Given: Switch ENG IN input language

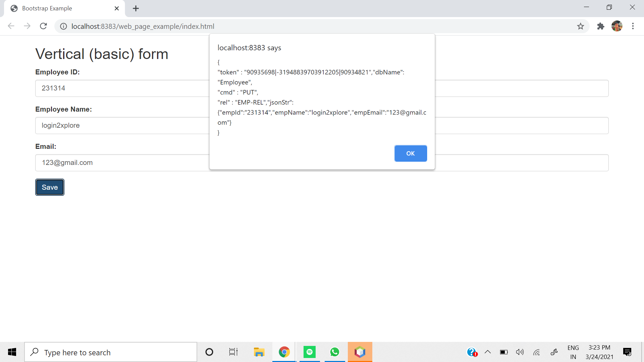Looking at the screenshot, I should [x=573, y=352].
